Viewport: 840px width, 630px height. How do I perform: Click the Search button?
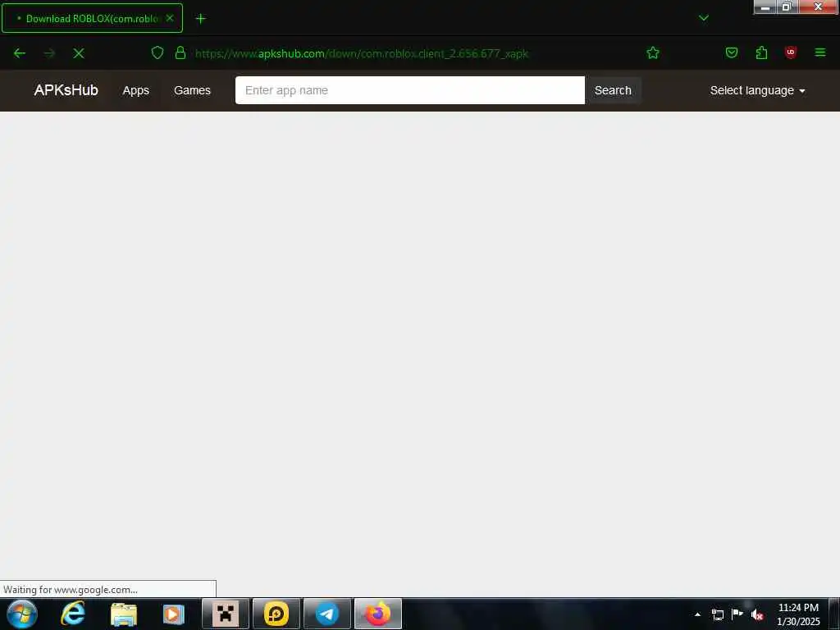613,90
